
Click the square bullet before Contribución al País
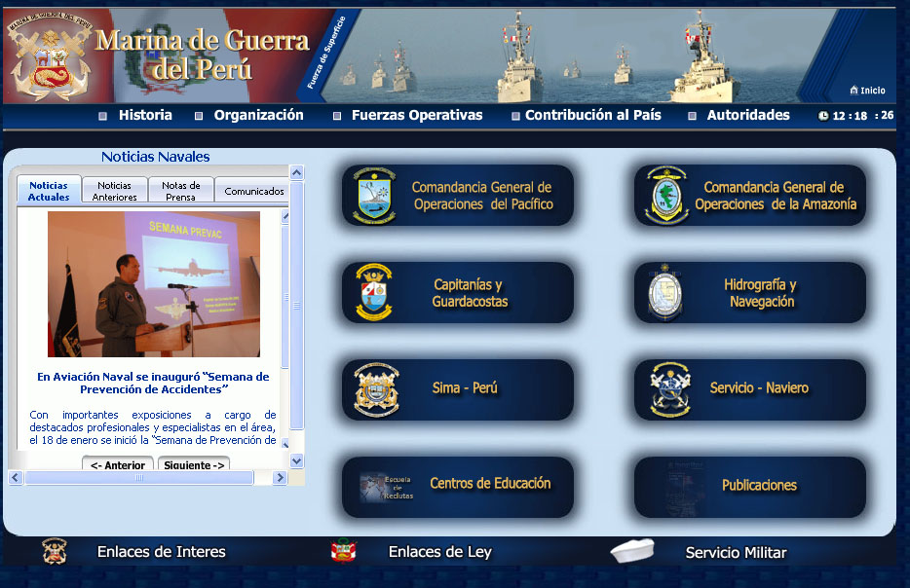(x=515, y=116)
